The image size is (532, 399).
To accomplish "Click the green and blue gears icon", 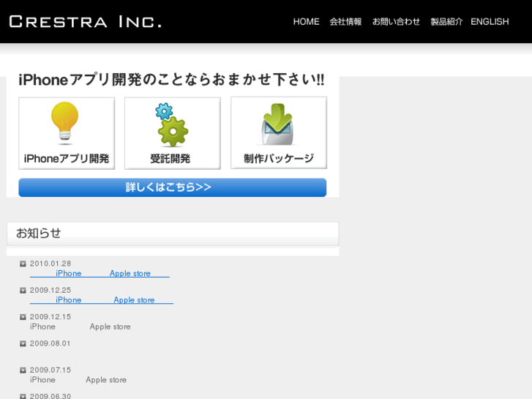I will coord(172,124).
